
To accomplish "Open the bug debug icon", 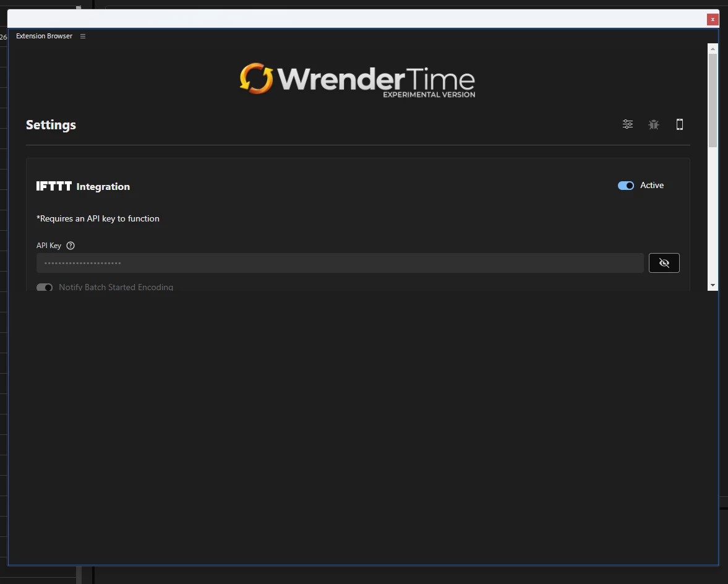I will (x=653, y=124).
